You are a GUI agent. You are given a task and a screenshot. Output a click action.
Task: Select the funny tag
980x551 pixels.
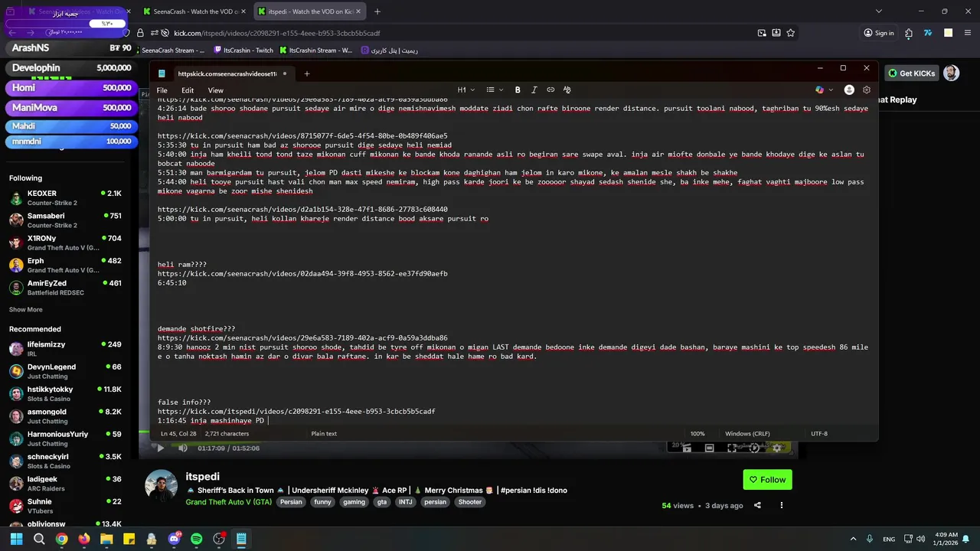click(x=322, y=502)
